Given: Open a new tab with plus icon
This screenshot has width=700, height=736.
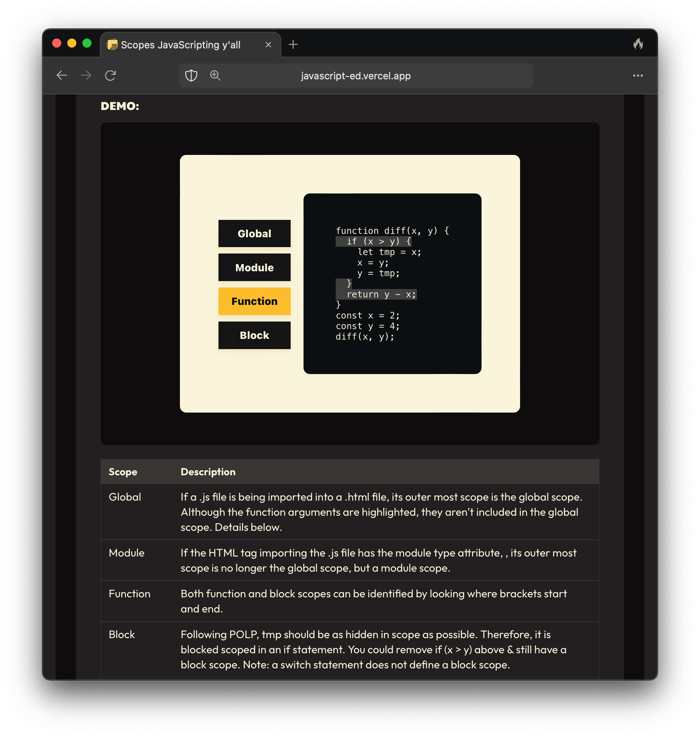Looking at the screenshot, I should pos(293,45).
